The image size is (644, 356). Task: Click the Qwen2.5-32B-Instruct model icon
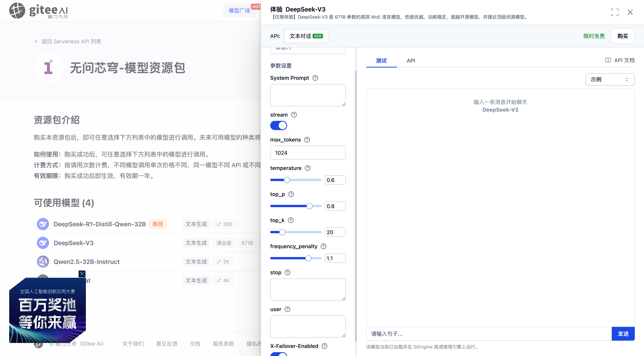click(x=43, y=261)
